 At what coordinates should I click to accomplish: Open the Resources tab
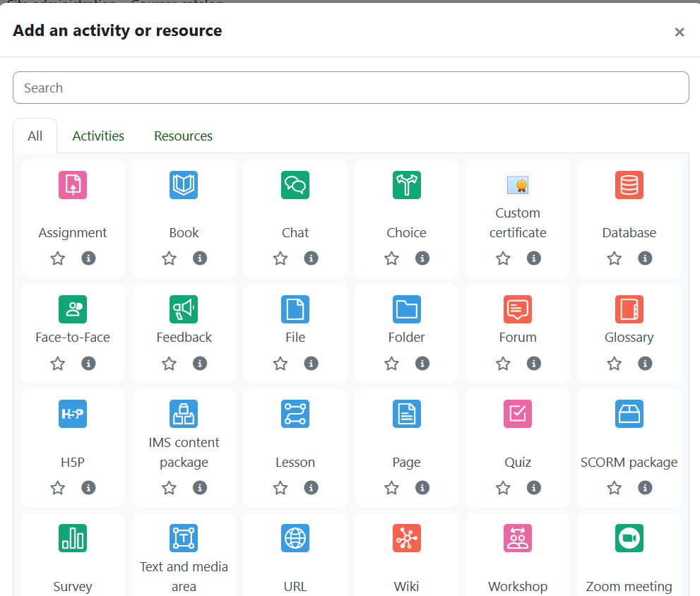point(183,136)
